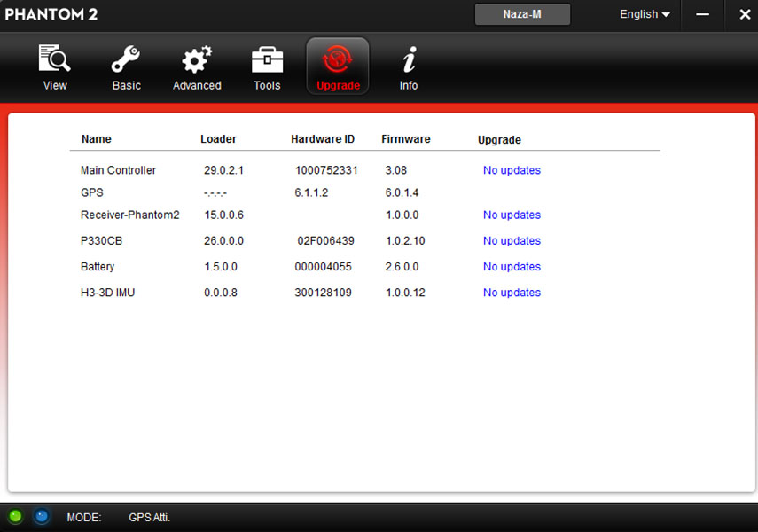
Task: Select the P330CB row name
Action: point(101,241)
